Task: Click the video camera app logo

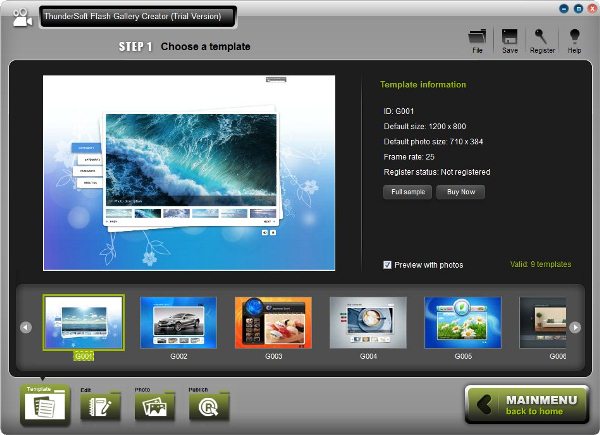Action: coord(22,18)
